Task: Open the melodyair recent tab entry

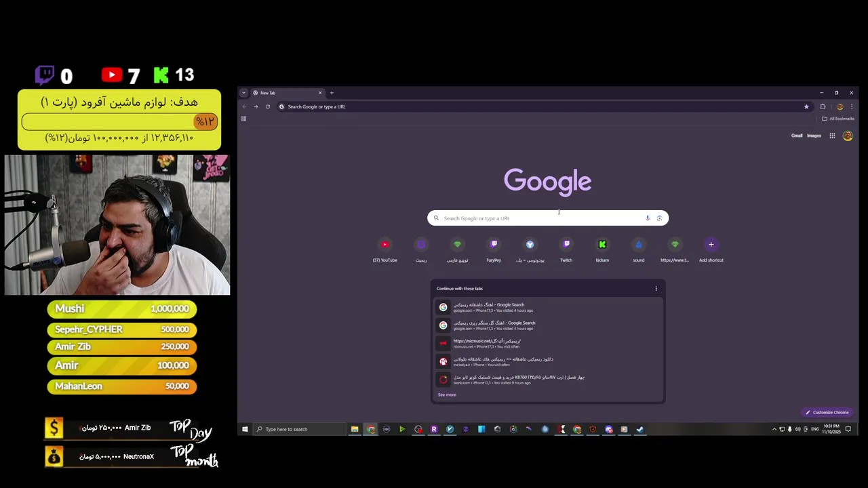Action: pos(548,361)
